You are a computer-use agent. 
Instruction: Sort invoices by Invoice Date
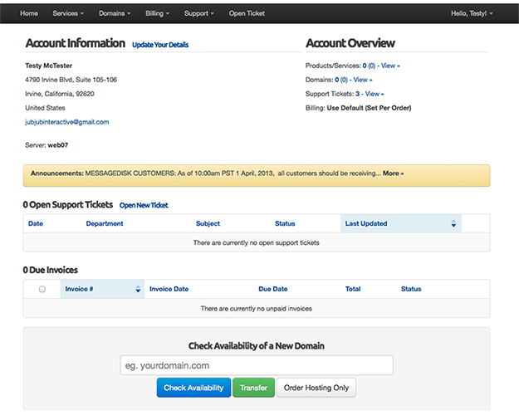169,289
